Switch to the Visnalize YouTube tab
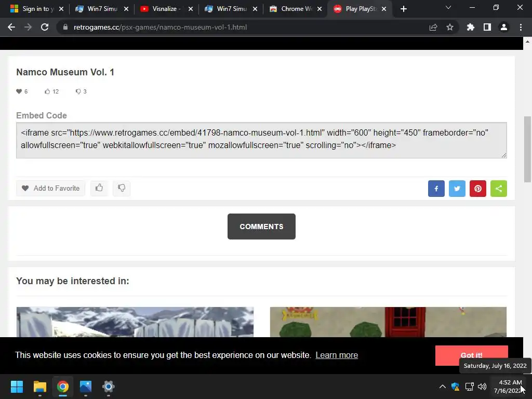The height and width of the screenshot is (399, 532). (x=166, y=9)
